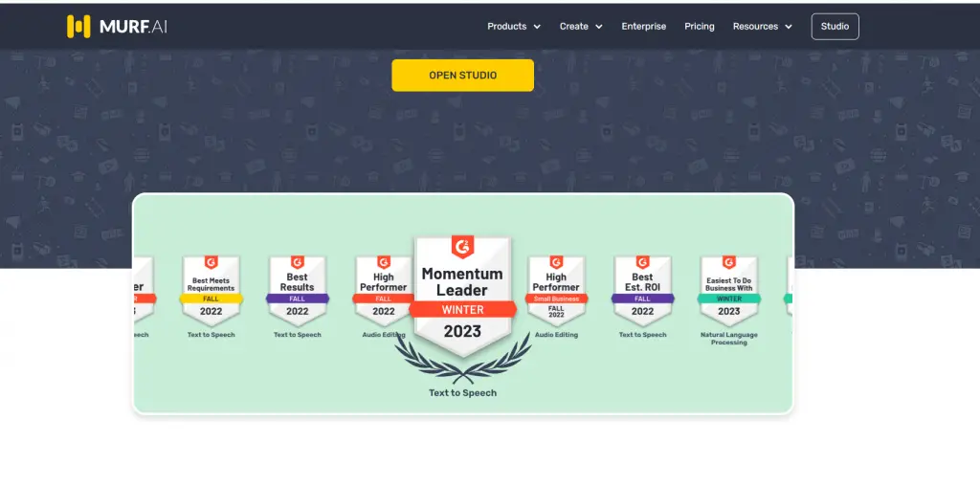Image resolution: width=980 pixels, height=487 pixels.
Task: Expand the Products dropdown menu
Action: point(514,27)
